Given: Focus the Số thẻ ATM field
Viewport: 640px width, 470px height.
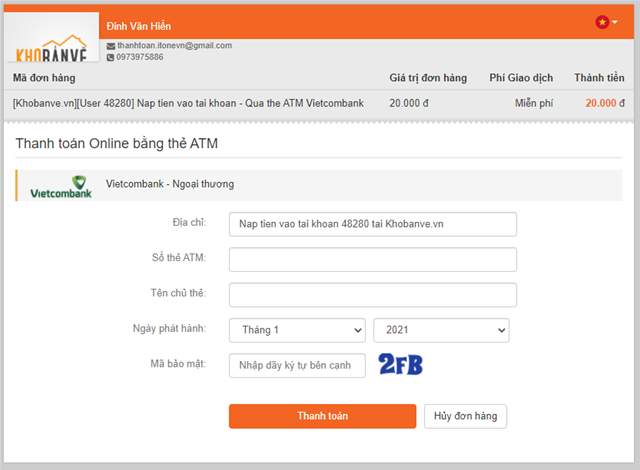Looking at the screenshot, I should [x=373, y=259].
